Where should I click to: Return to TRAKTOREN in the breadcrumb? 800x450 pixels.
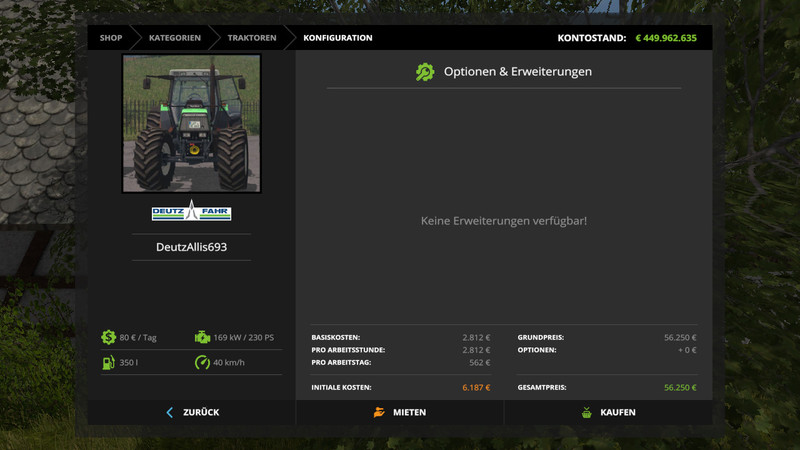tap(251, 38)
